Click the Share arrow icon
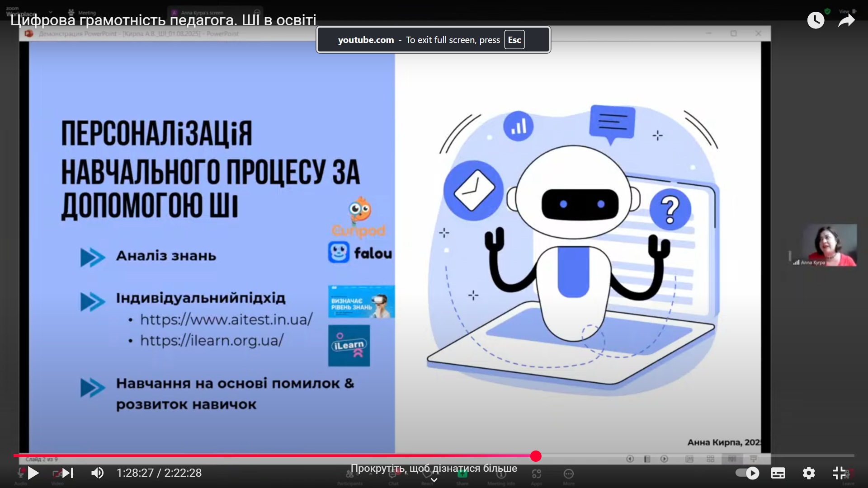The image size is (868, 488). [846, 20]
